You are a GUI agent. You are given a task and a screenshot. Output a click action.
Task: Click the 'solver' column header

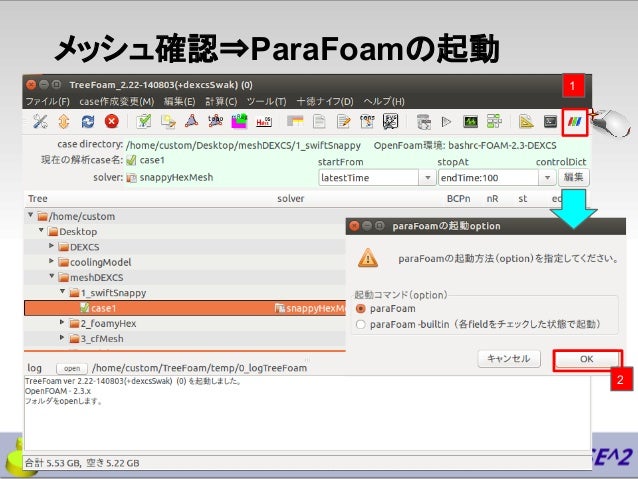(x=291, y=199)
